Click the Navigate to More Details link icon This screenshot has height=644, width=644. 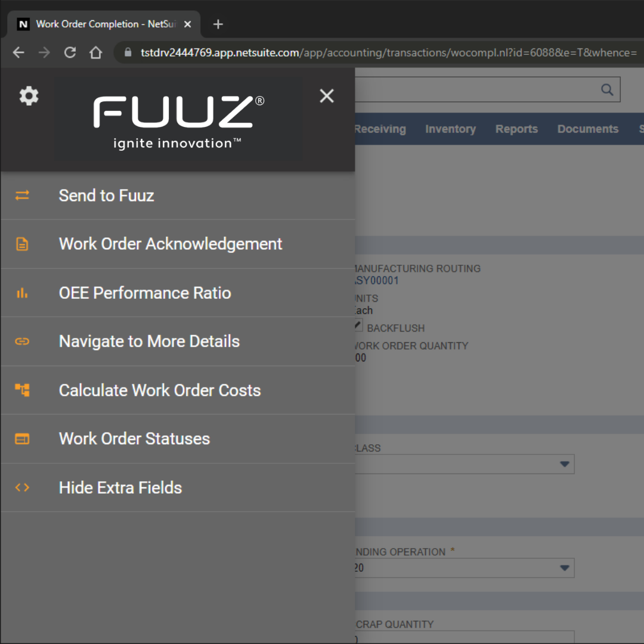[22, 341]
